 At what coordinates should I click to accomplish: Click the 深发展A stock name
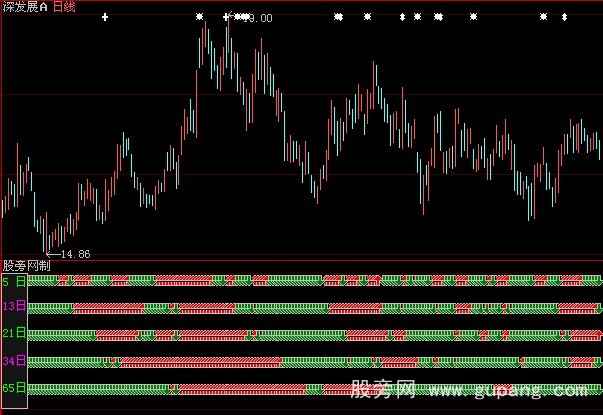click(x=25, y=6)
